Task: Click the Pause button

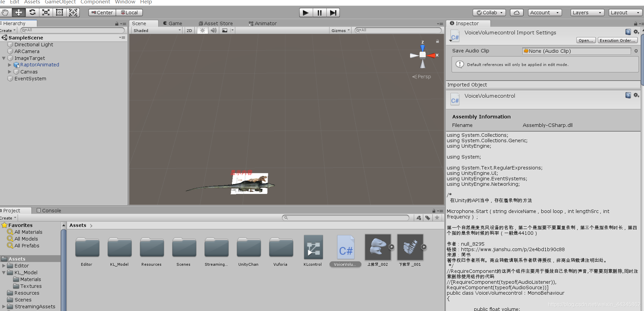Action: (x=320, y=13)
